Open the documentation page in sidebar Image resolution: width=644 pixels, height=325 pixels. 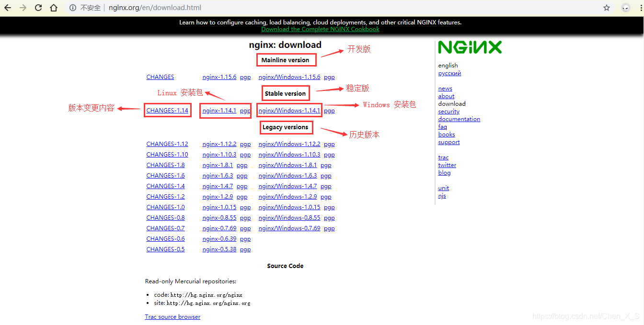click(x=459, y=119)
